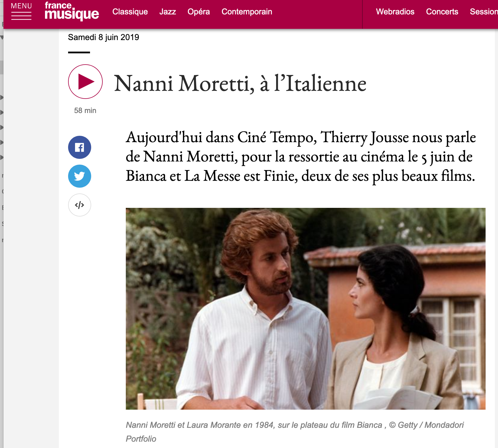Open the hamburger MENU

pos(21,11)
